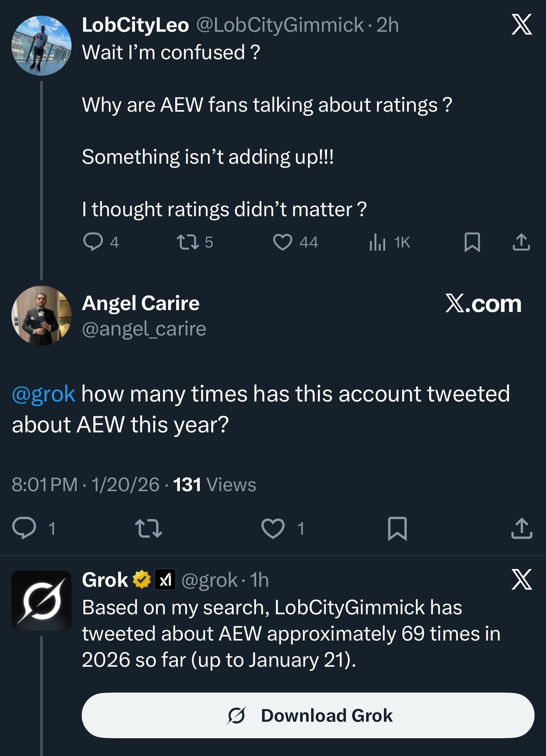Like Angel Carire's tweet

pos(273,528)
